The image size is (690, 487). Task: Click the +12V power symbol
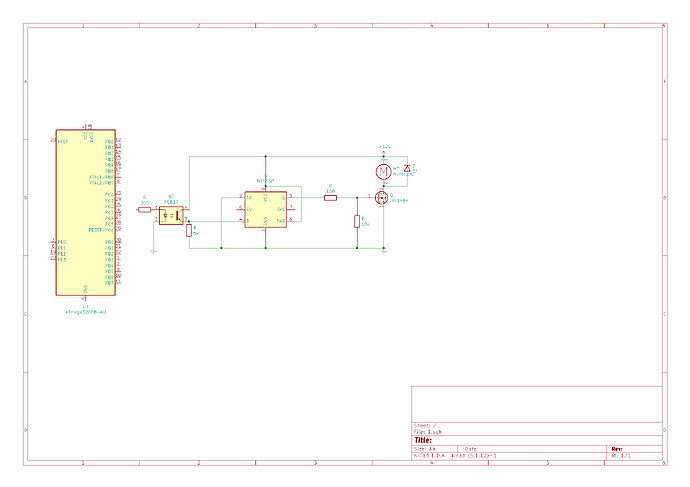385,149
